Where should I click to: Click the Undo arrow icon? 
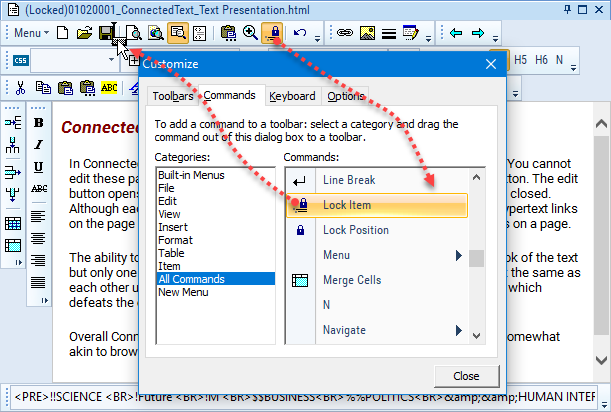(x=300, y=32)
